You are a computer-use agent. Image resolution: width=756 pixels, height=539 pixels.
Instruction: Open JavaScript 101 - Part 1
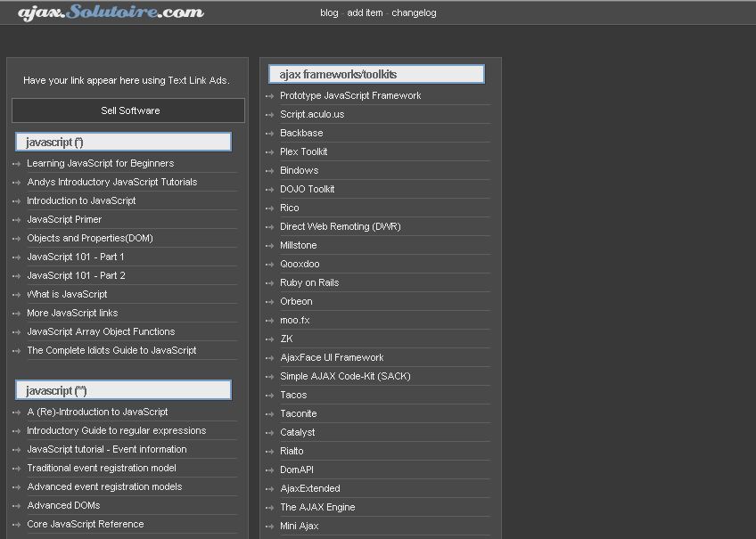pos(76,257)
